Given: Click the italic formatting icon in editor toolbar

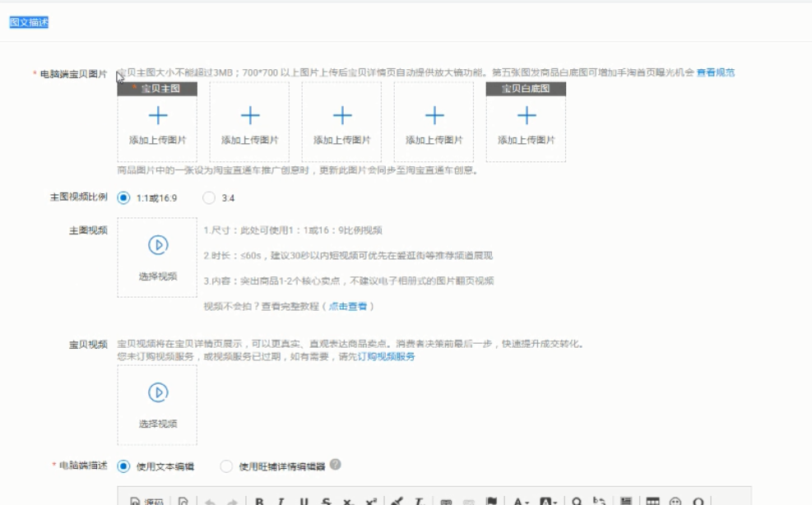Looking at the screenshot, I should pyautogui.click(x=281, y=501).
